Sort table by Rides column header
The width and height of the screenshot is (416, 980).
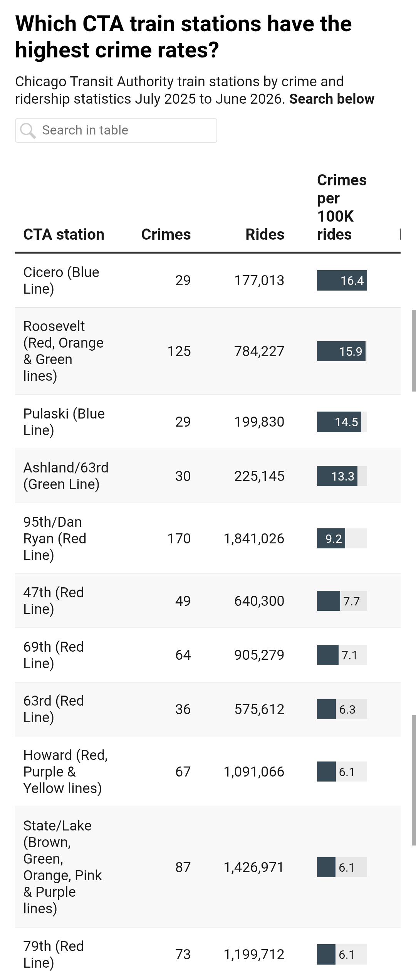click(265, 234)
